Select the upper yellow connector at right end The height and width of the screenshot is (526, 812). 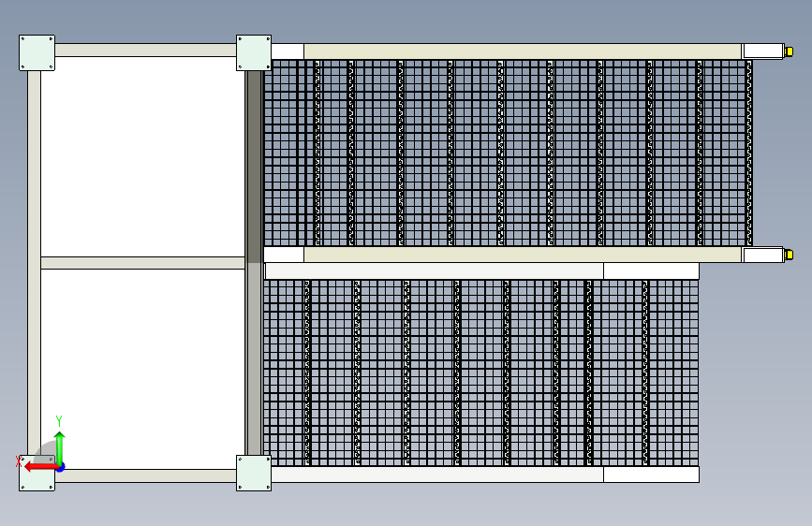point(789,51)
